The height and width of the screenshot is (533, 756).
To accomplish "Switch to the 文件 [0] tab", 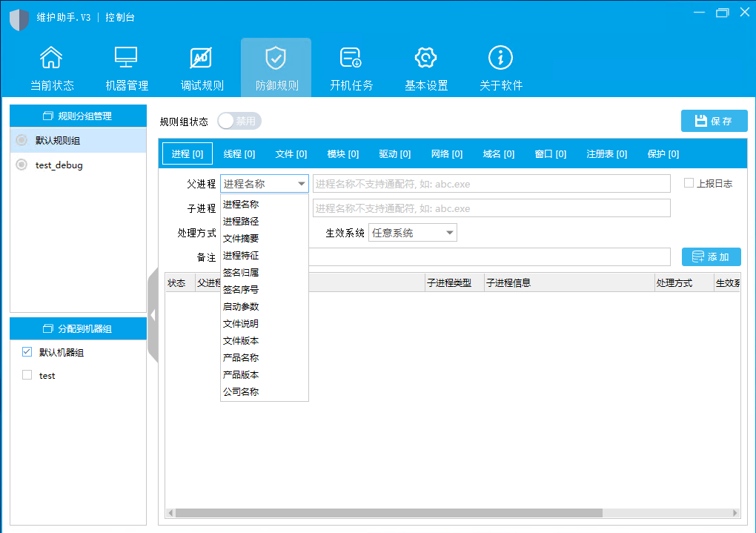I will click(x=291, y=154).
